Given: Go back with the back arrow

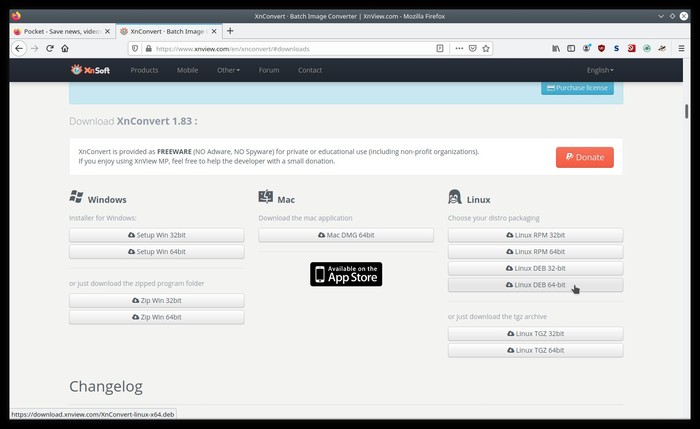Looking at the screenshot, I should [x=19, y=48].
